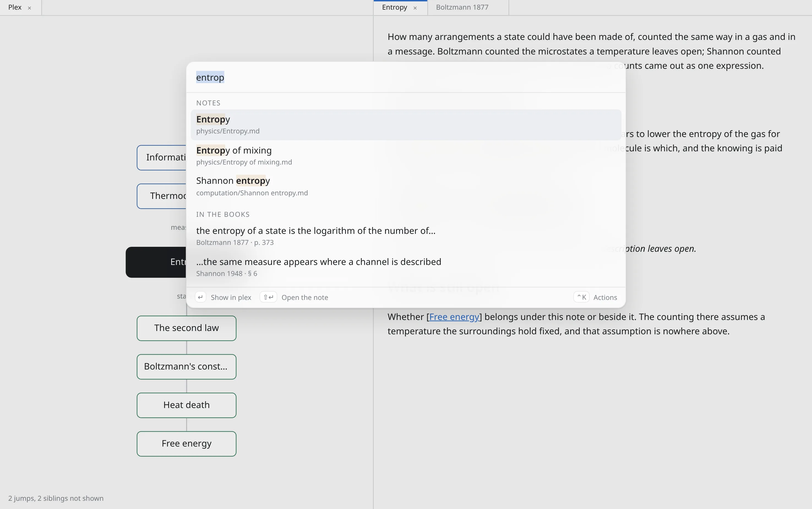The width and height of the screenshot is (812, 509).
Task: Click the '2 jumps, 2 siblings not shown' status
Action: click(x=56, y=498)
